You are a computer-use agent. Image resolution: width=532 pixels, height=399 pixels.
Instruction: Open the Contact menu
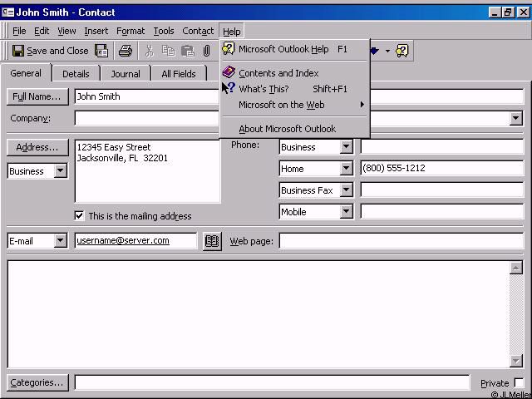(x=198, y=32)
